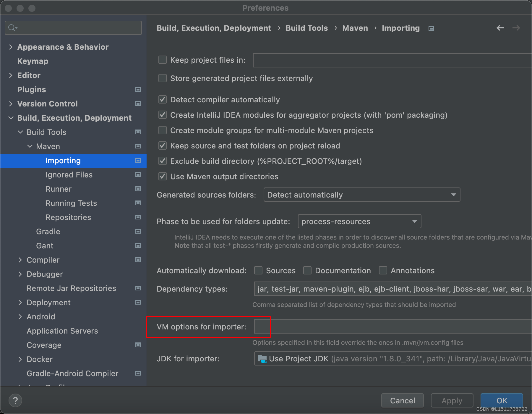Click into VM options for importer field
The image size is (532, 414).
[393, 326]
